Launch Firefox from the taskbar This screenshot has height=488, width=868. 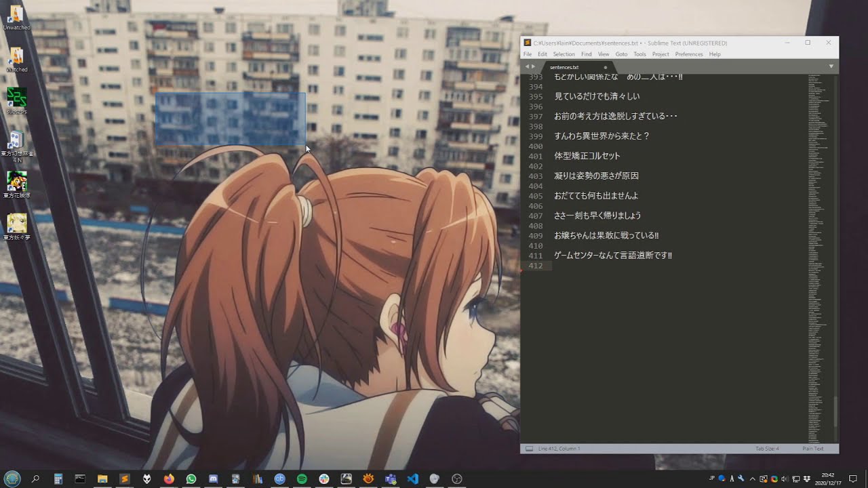point(169,479)
